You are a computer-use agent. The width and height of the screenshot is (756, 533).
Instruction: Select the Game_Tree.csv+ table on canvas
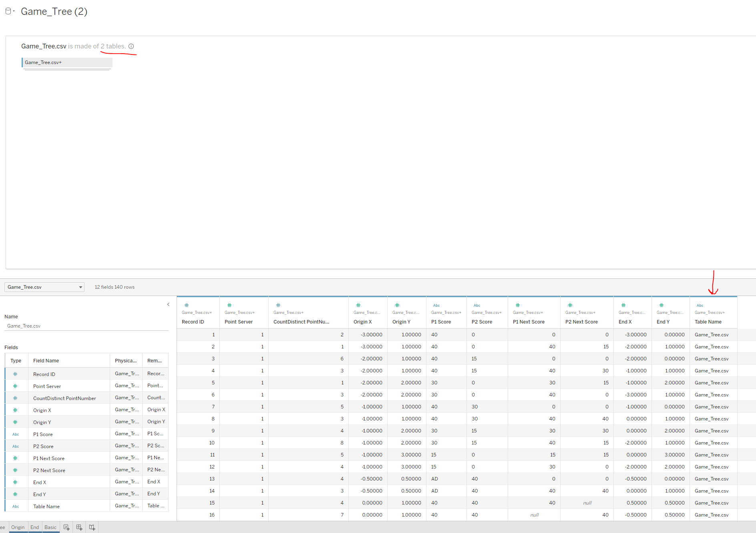pyautogui.click(x=67, y=62)
